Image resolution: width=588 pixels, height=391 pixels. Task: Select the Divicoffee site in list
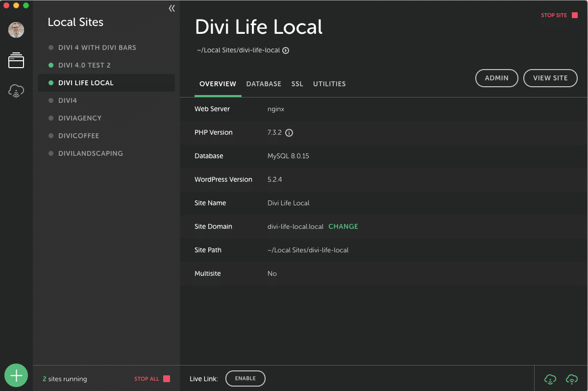point(78,136)
